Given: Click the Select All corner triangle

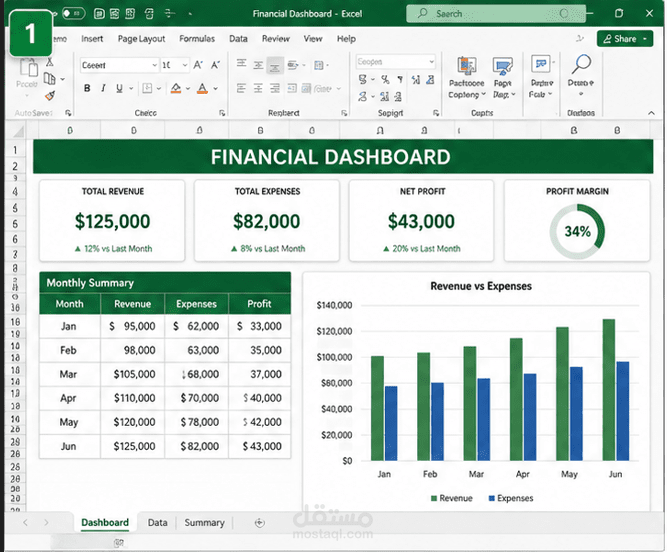Looking at the screenshot, I should point(18,131).
